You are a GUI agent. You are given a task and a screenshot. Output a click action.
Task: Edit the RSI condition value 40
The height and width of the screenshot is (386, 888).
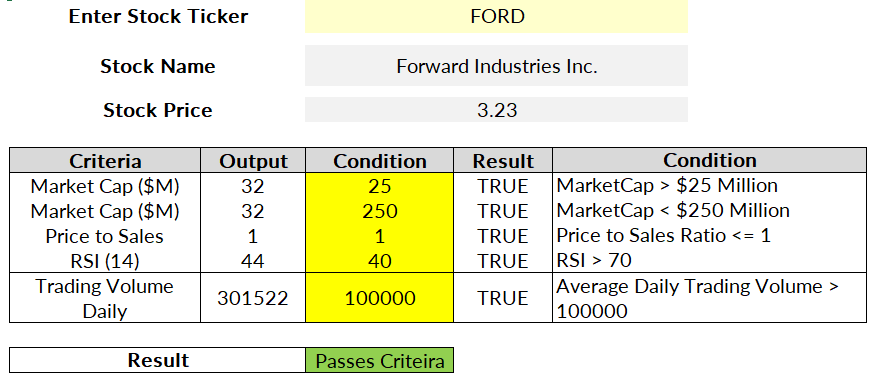(x=379, y=260)
